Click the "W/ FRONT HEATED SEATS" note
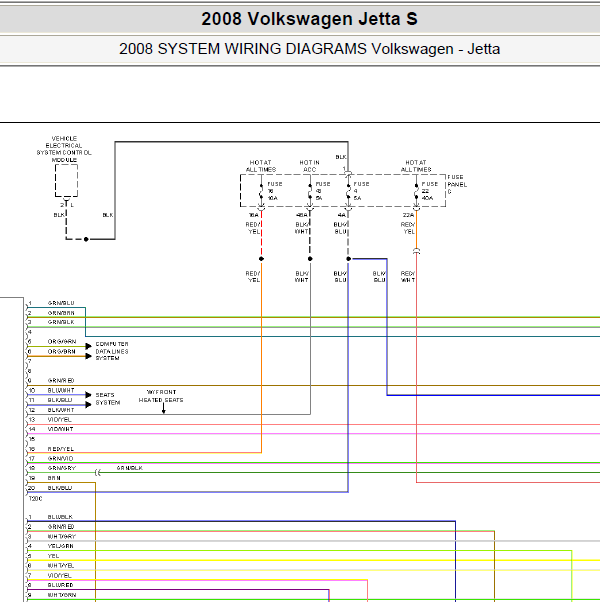This screenshot has height=602, width=600. [x=161, y=396]
